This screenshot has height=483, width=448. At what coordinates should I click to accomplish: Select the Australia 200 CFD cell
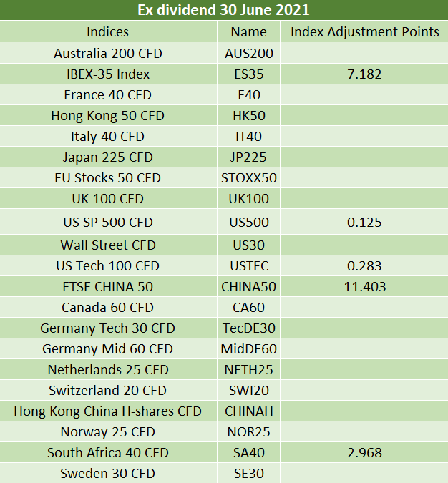coord(108,53)
